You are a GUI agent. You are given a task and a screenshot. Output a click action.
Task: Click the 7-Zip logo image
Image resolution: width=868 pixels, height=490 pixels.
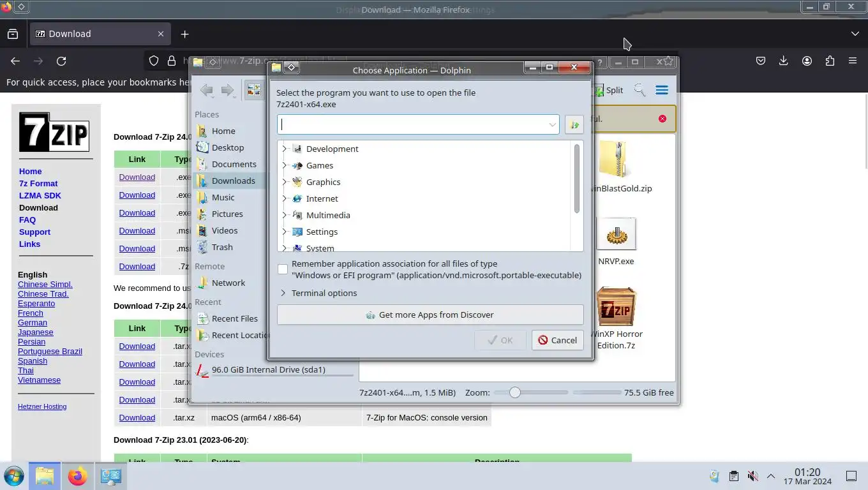coord(54,132)
